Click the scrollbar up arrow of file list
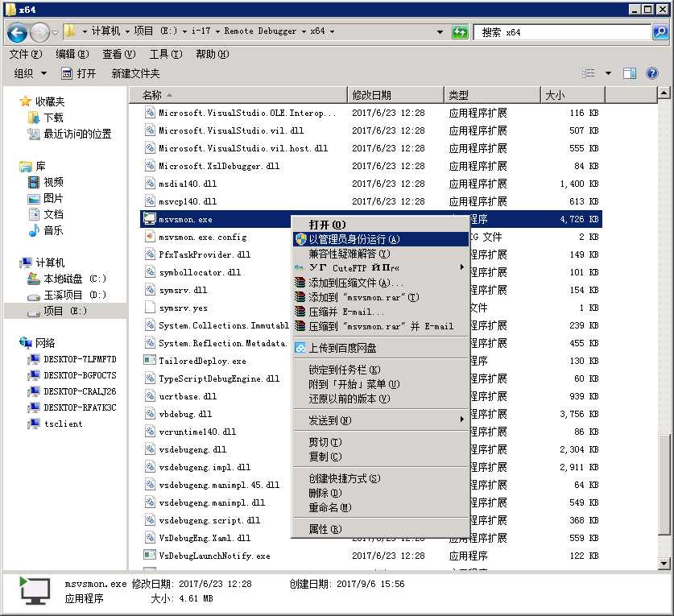This screenshot has height=616, width=674. (x=664, y=93)
